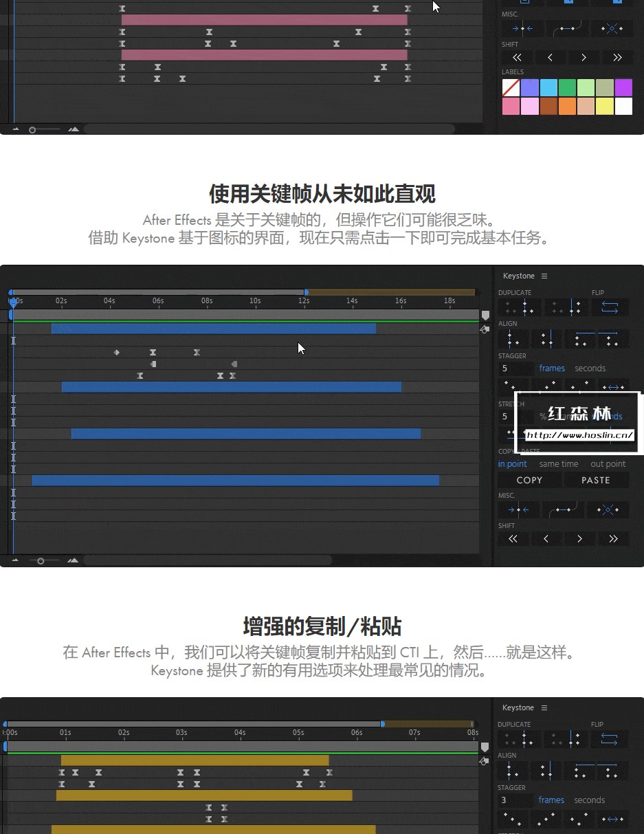Click the double-right shift arrow below PASTE

click(614, 539)
